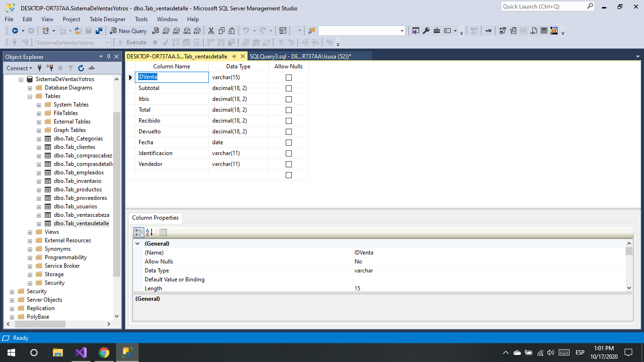This screenshot has height=362, width=644.
Task: Open the Toolbox icon
Action: (437, 31)
